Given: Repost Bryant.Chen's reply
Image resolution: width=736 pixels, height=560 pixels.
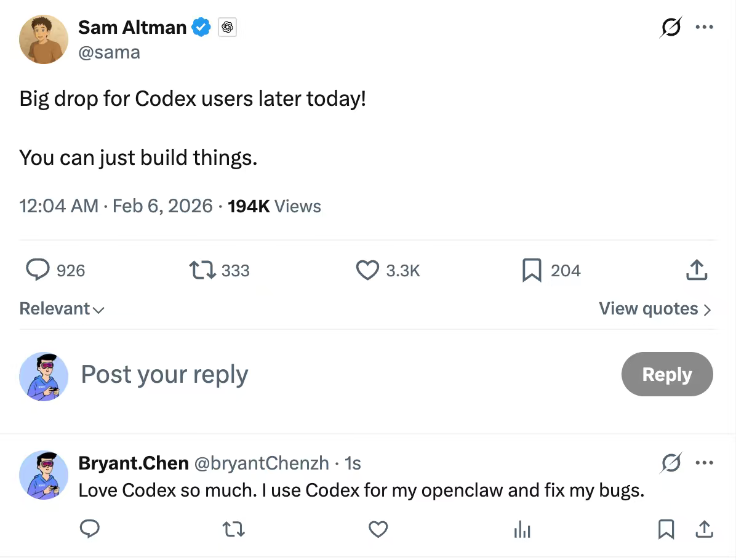Looking at the screenshot, I should coord(234,529).
